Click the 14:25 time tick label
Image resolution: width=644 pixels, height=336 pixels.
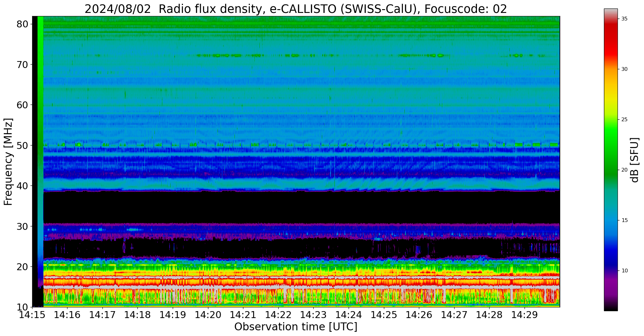point(384,315)
